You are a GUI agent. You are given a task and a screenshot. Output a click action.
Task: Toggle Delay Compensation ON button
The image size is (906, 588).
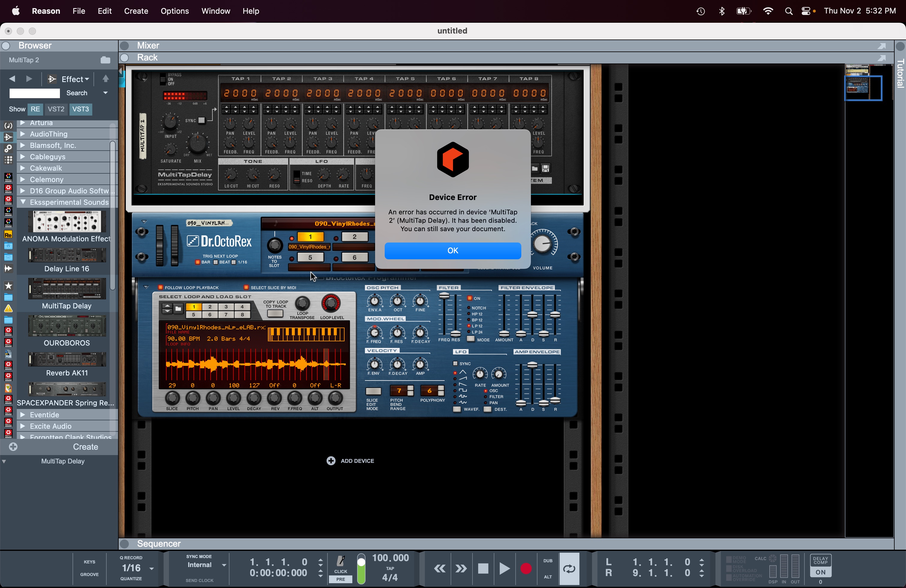pyautogui.click(x=820, y=572)
